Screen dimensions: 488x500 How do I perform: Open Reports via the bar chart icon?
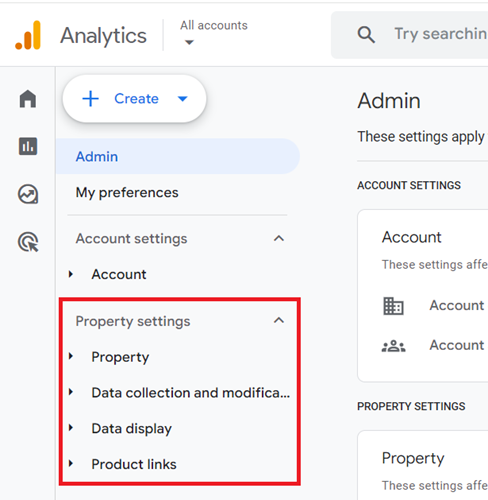[28, 146]
